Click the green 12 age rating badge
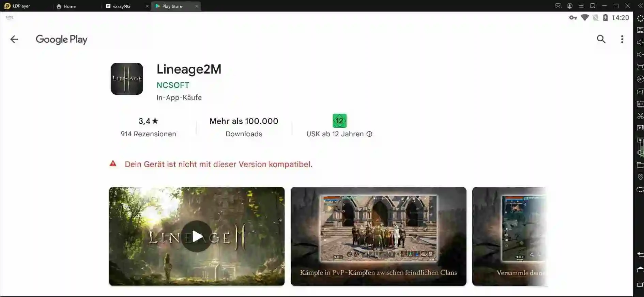644x297 pixels. pos(339,121)
